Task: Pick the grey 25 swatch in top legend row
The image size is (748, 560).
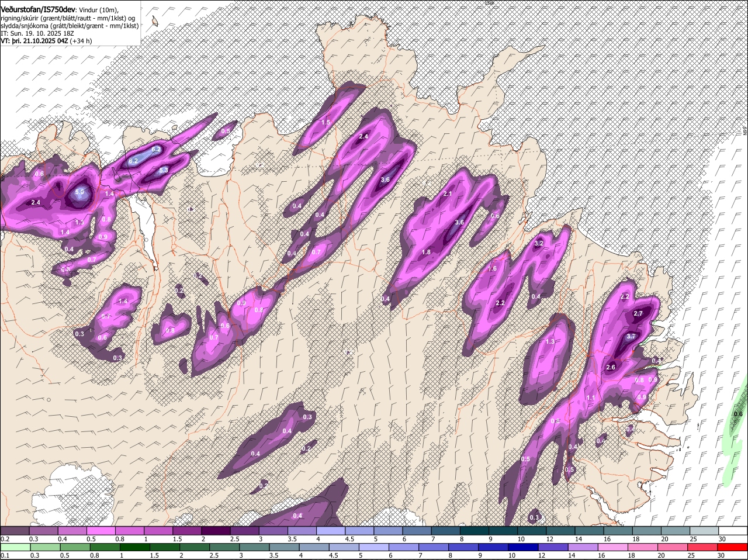Action: click(x=704, y=530)
